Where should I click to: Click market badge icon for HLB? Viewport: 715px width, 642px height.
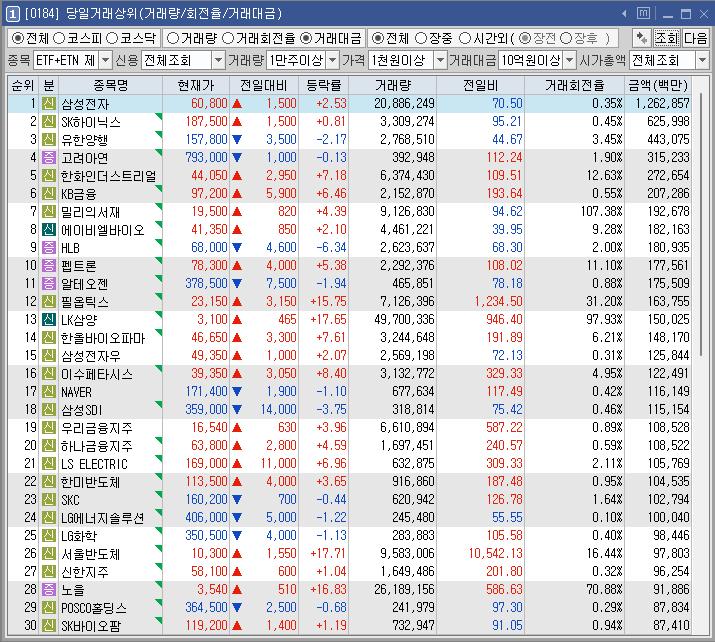[x=49, y=248]
